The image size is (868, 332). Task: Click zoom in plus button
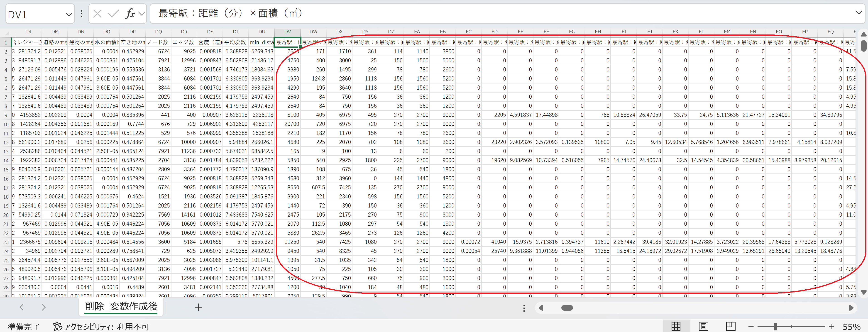point(831,326)
